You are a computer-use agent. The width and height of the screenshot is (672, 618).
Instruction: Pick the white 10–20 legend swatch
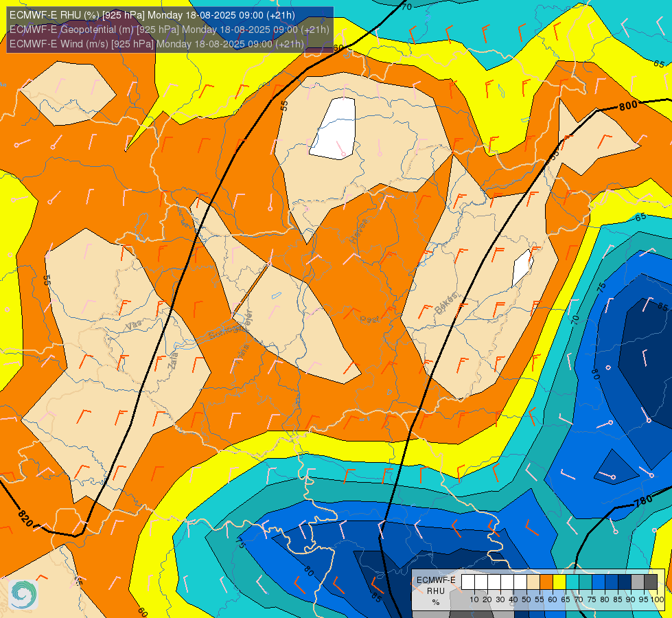tap(481, 582)
